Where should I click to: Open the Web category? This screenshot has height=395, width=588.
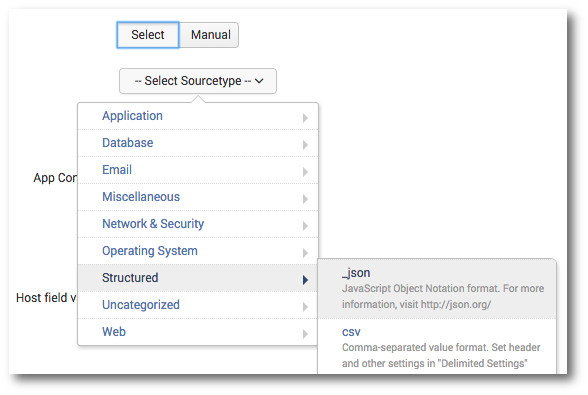pos(198,332)
